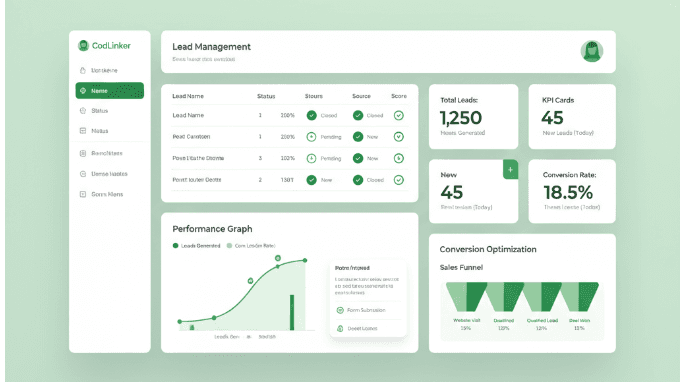Click the count '2' in the lead table
The image size is (687, 382).
260,180
